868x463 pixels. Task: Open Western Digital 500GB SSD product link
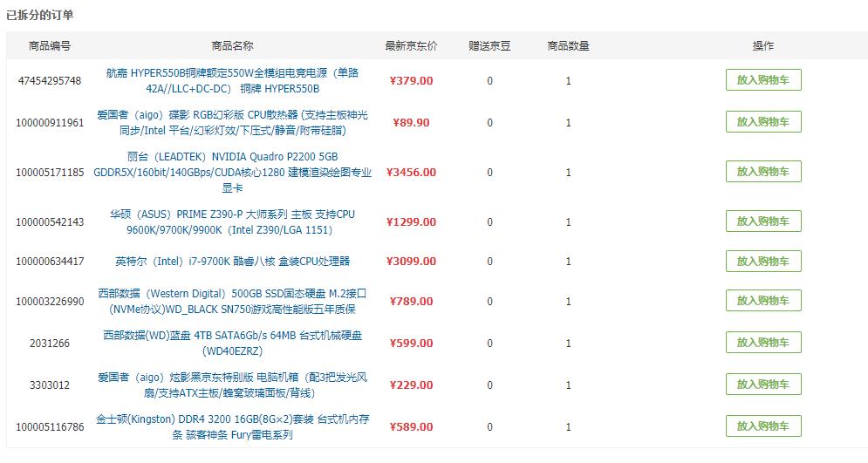click(x=233, y=302)
